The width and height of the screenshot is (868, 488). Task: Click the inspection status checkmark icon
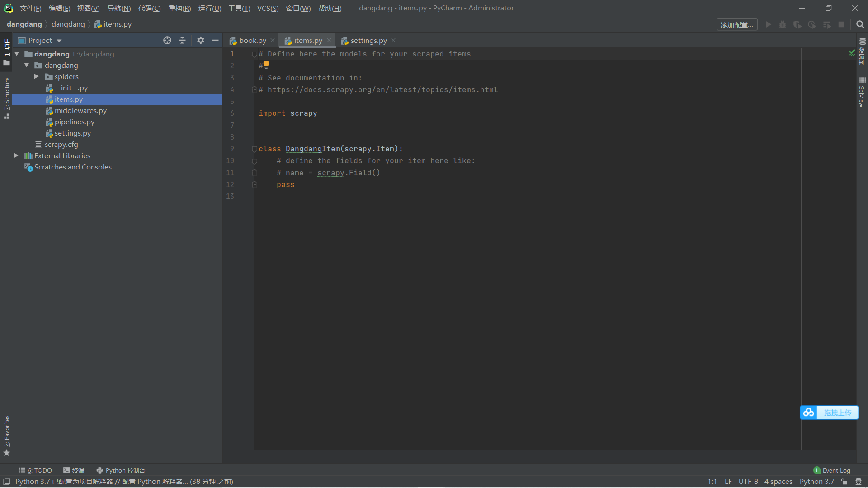coord(851,53)
